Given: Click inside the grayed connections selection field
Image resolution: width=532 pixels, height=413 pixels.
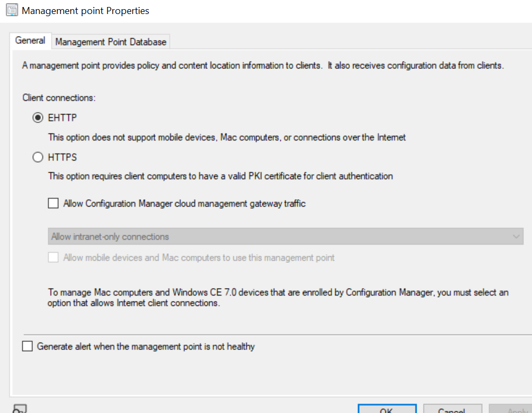Looking at the screenshot, I should [216, 236].
